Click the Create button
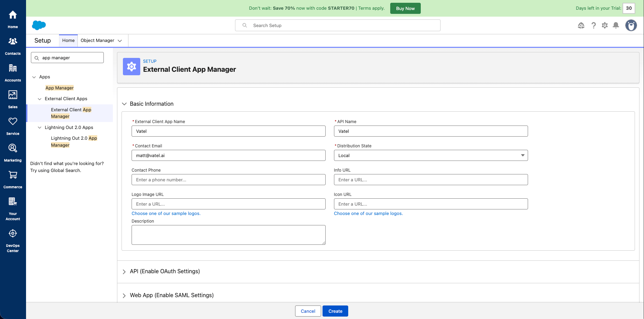The image size is (644, 319). click(335, 311)
